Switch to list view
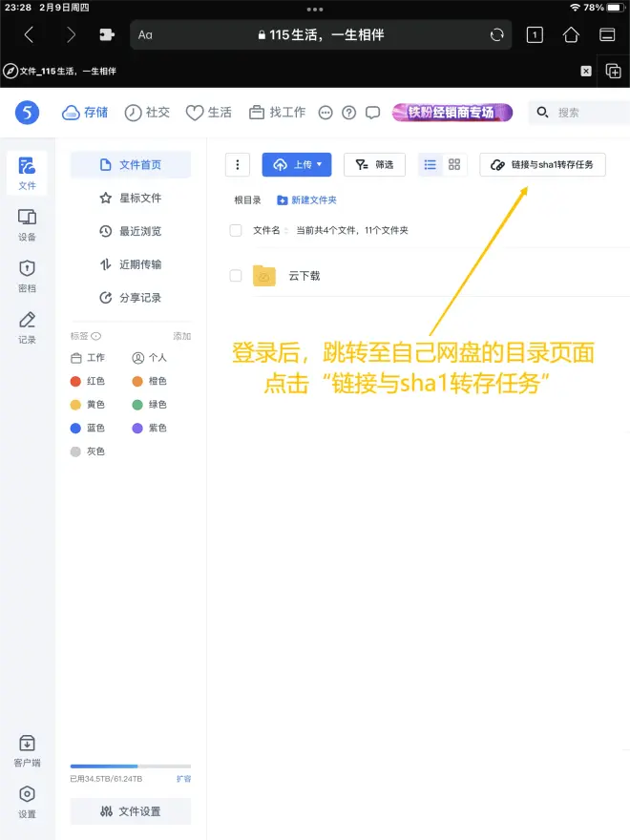The width and height of the screenshot is (630, 840). click(430, 164)
